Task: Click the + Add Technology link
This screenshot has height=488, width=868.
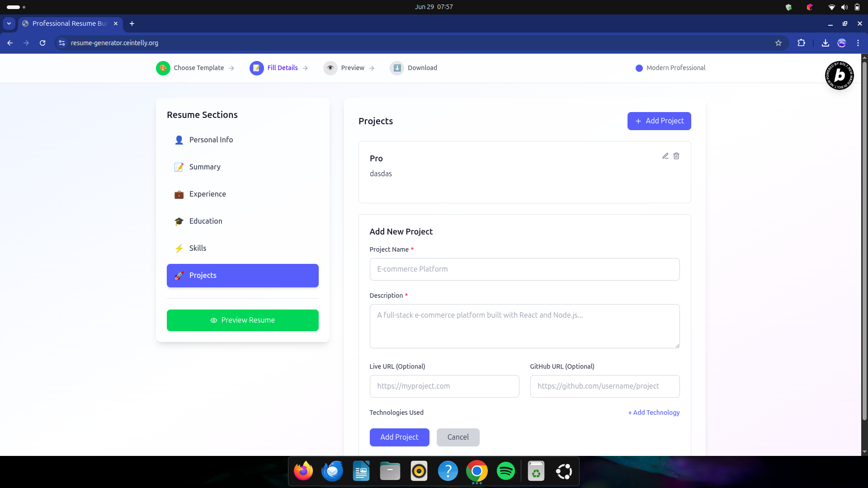Action: (x=654, y=413)
